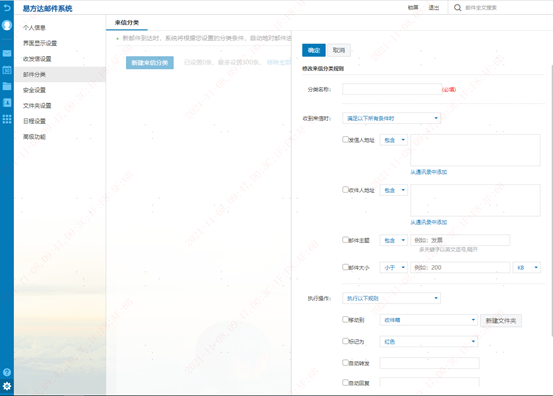Click 从通讯录中添加 link under recipient address
The height and width of the screenshot is (396, 553).
point(429,222)
